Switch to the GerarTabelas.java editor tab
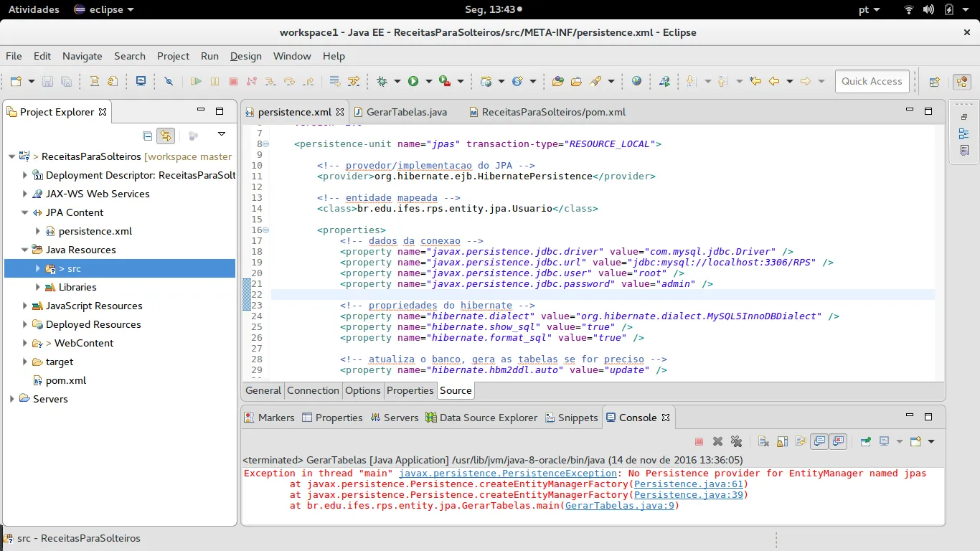 (x=406, y=112)
